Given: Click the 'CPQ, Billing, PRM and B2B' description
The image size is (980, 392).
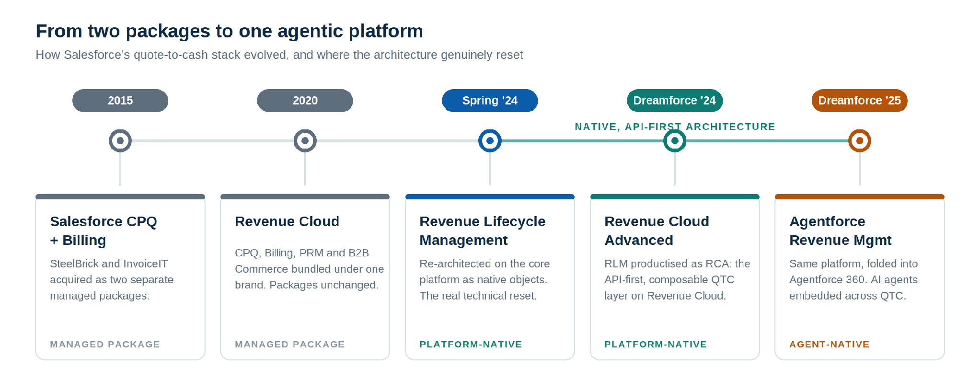Looking at the screenshot, I should (x=310, y=269).
